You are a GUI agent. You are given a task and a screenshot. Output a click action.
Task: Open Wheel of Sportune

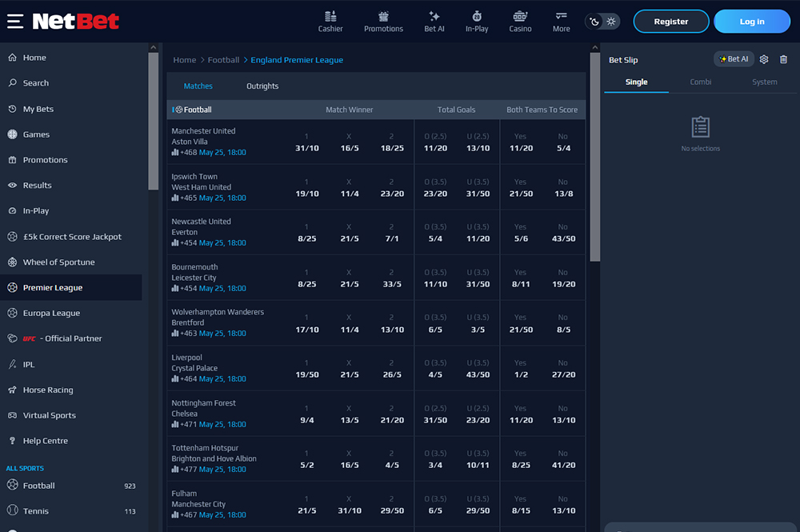click(x=71, y=262)
